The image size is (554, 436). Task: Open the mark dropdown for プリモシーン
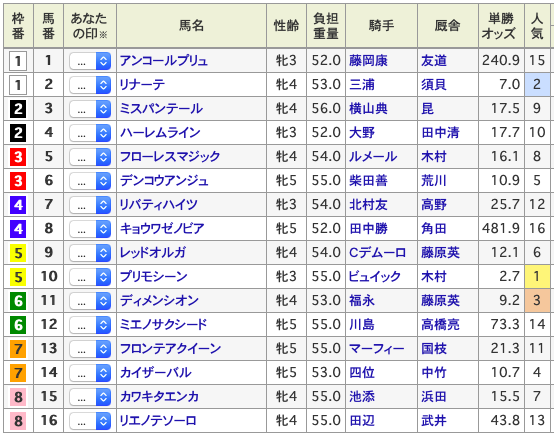[90, 277]
